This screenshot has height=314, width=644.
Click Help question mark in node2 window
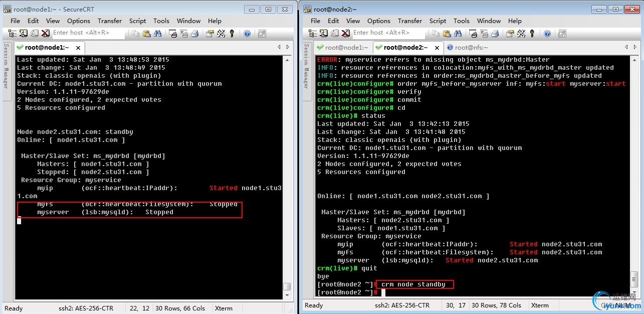tap(547, 33)
